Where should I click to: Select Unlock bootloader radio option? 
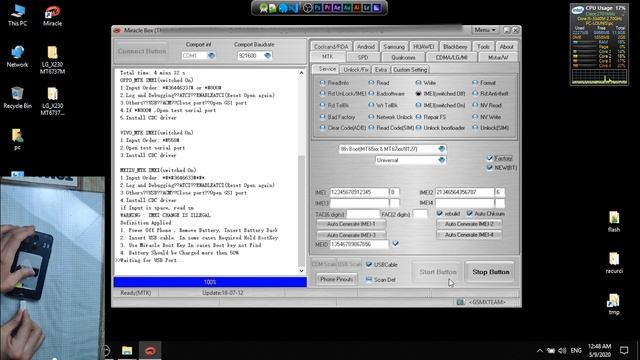pyautogui.click(x=418, y=128)
